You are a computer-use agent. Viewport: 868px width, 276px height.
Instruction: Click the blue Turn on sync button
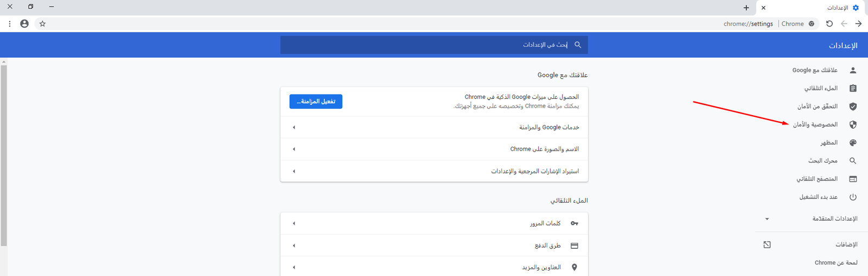(x=316, y=102)
